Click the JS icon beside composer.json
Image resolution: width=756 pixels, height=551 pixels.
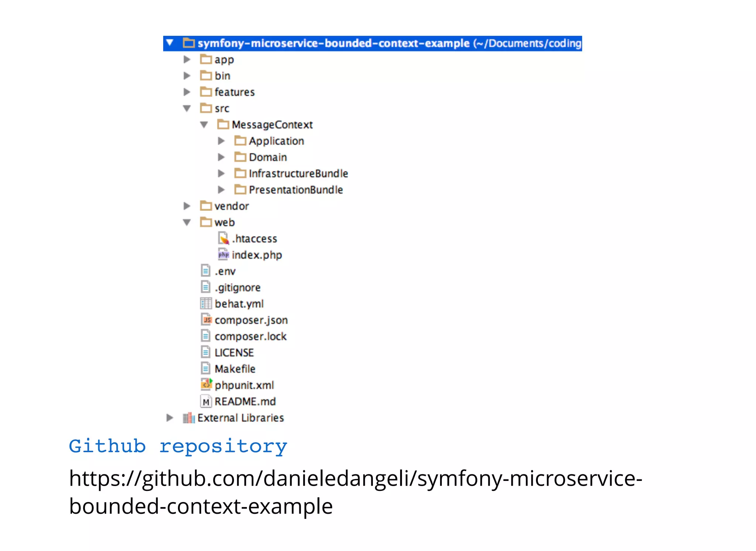tap(206, 320)
